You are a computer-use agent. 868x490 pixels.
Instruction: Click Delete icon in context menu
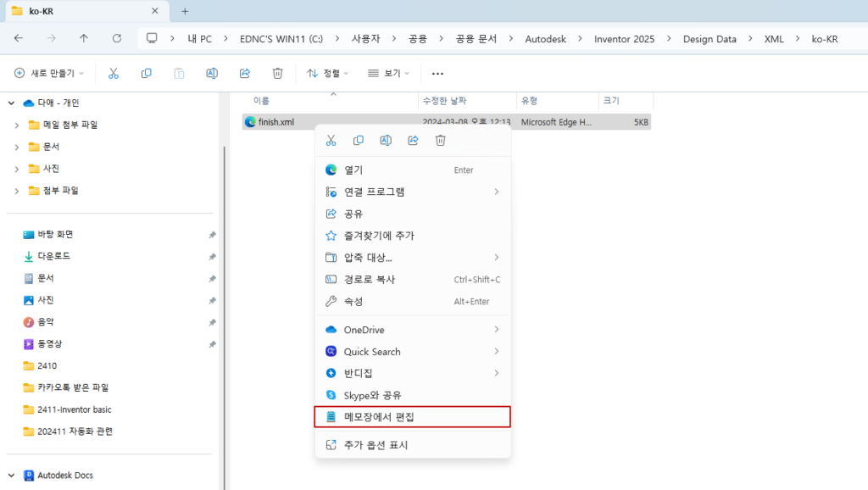pos(440,141)
